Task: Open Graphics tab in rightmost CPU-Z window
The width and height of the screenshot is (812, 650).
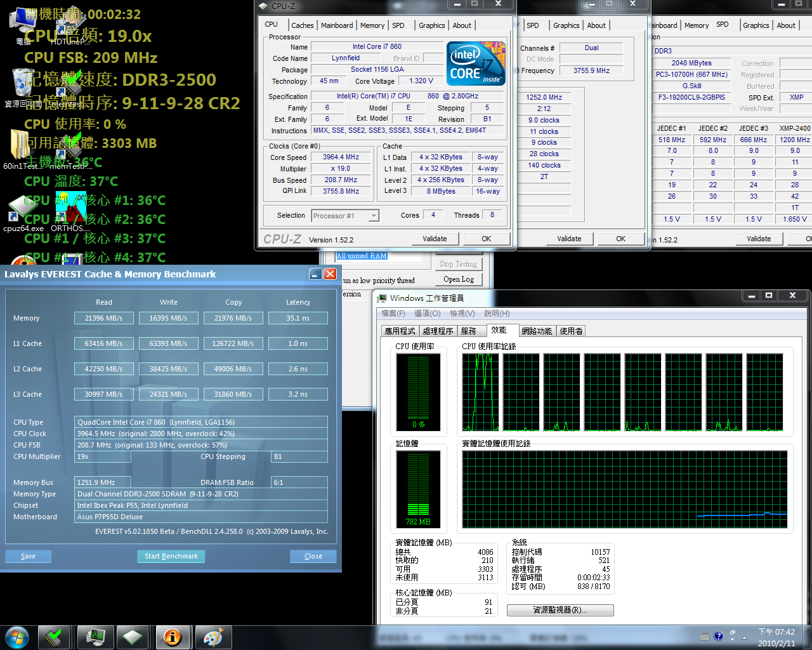Action: [x=756, y=25]
